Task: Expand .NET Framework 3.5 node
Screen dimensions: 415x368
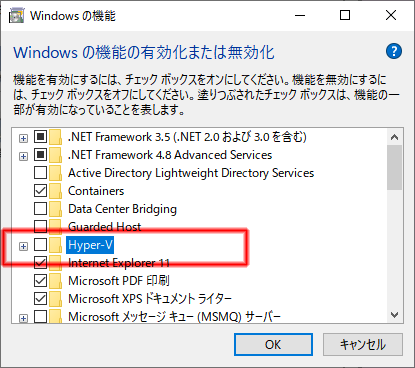Action: [23, 138]
